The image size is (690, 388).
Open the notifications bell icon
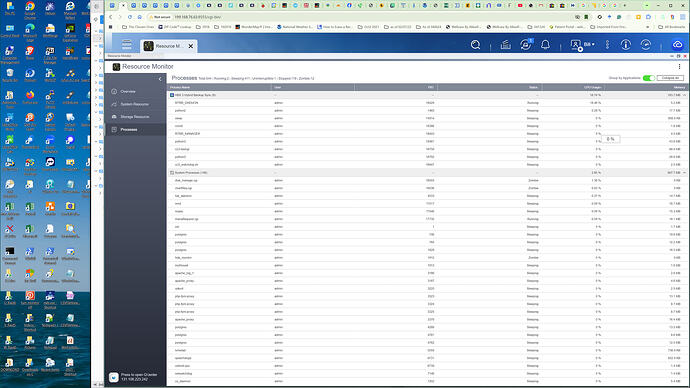click(545, 45)
